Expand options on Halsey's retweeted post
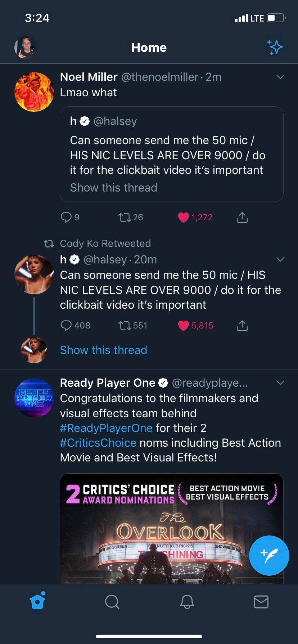The image size is (298, 644). [280, 259]
